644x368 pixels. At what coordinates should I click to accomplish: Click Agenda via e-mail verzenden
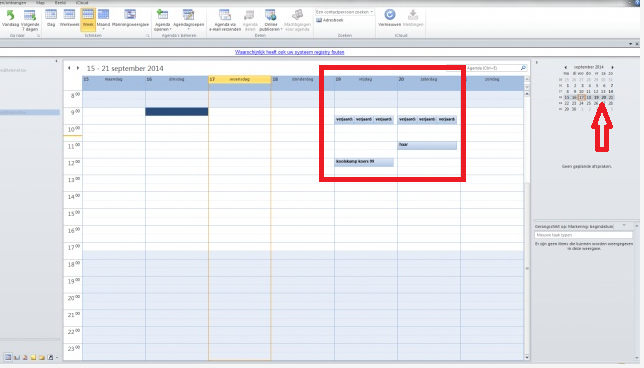(x=225, y=20)
